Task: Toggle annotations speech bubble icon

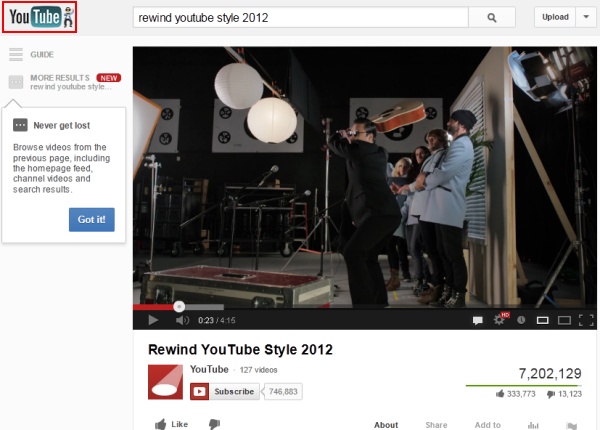Action: [x=478, y=320]
